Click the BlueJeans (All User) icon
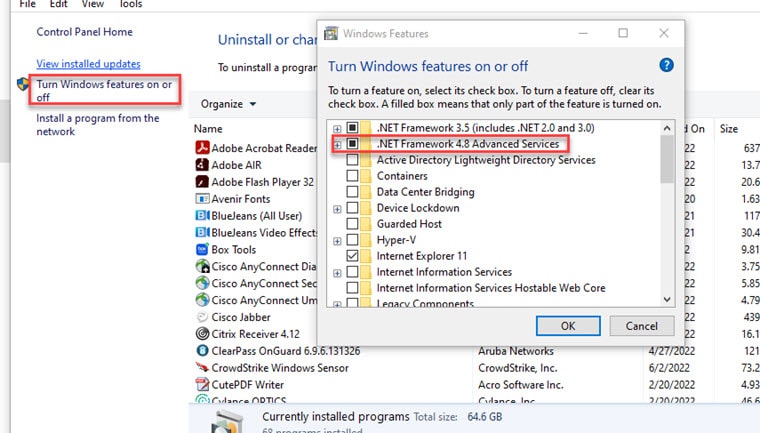760x433 pixels. tap(202, 215)
